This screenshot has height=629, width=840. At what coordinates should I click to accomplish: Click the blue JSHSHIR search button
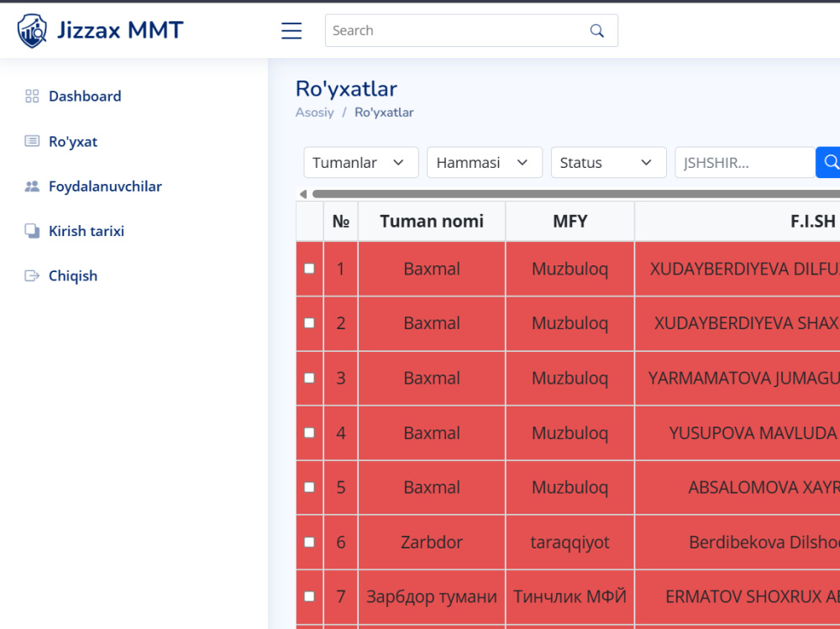point(828,162)
